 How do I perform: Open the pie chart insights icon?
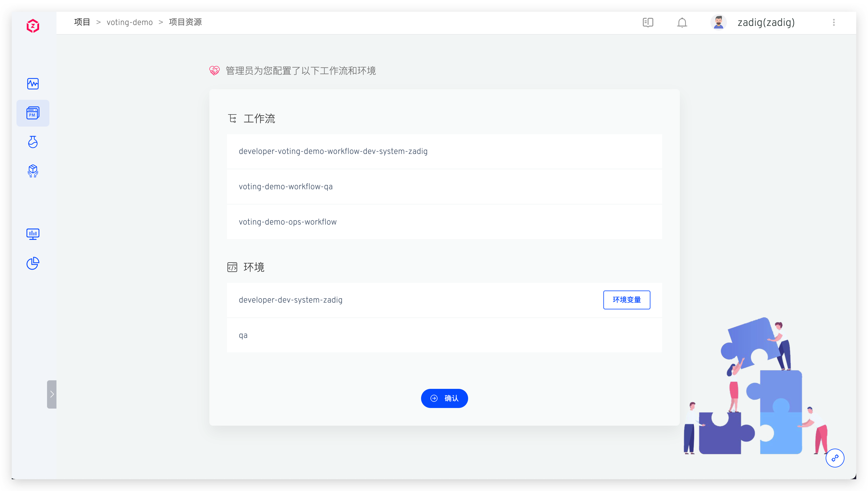(x=33, y=263)
